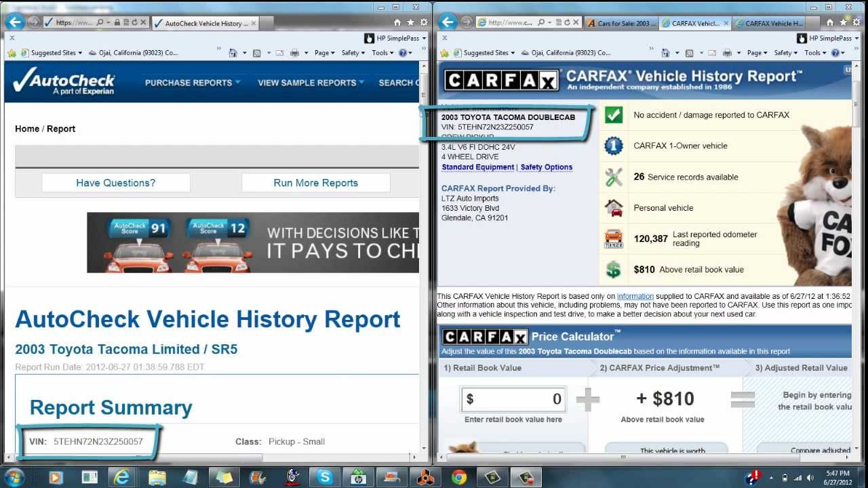Follow the Home breadcrumb link
The image size is (868, 488).
click(x=27, y=129)
